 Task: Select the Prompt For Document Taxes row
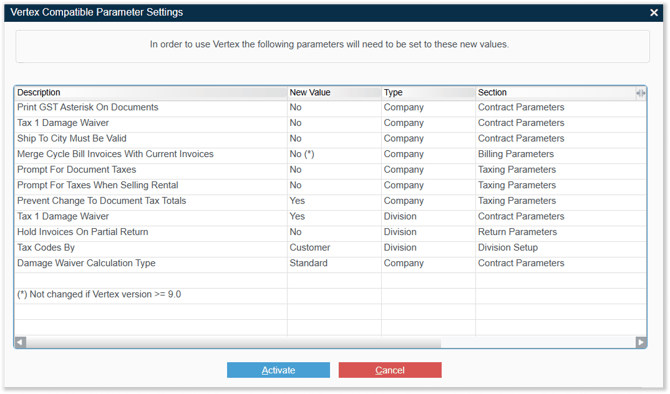(330, 170)
